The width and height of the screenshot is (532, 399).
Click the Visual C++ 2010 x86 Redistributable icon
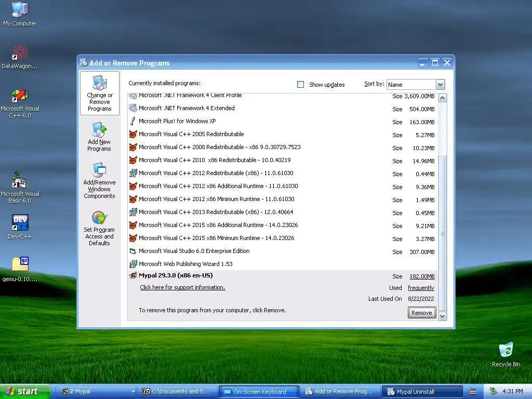132,160
